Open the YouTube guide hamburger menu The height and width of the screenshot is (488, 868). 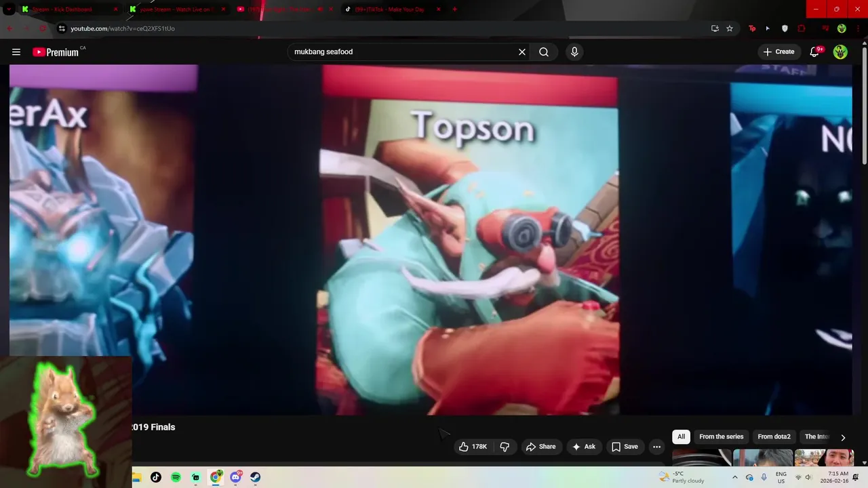coord(16,52)
